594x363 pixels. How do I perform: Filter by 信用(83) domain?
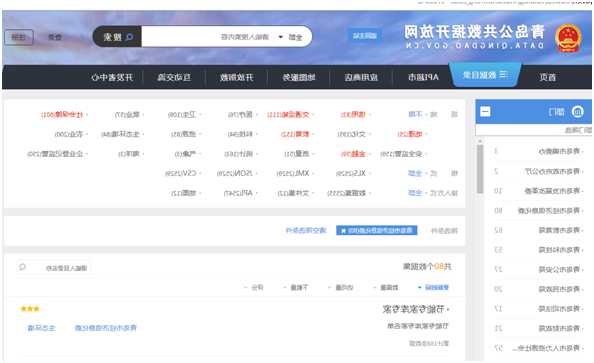pyautogui.click(x=353, y=114)
